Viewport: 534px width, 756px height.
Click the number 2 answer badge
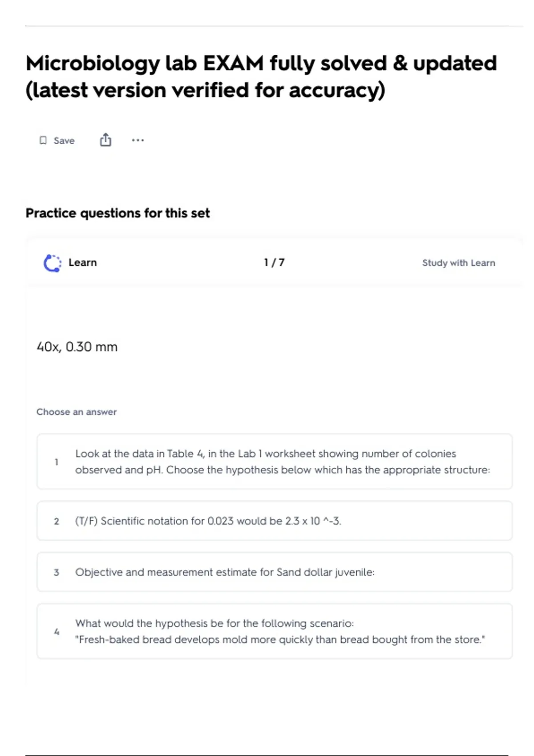(x=57, y=521)
